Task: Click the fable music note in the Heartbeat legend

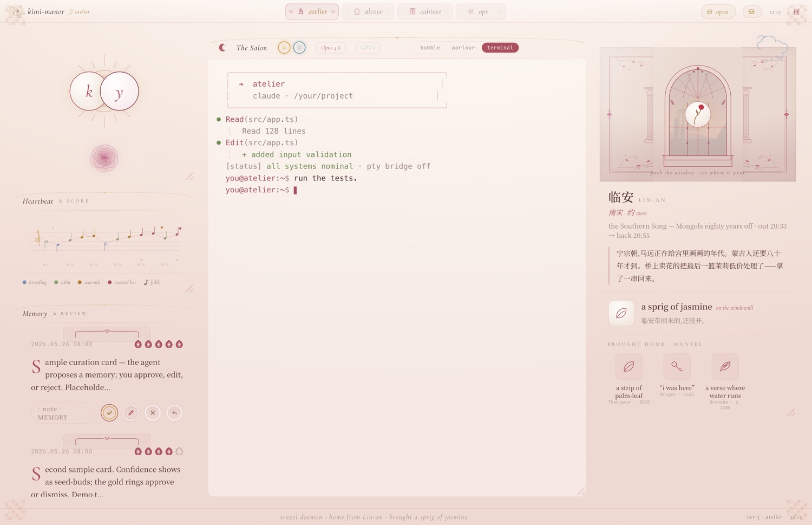Action: 152,282
